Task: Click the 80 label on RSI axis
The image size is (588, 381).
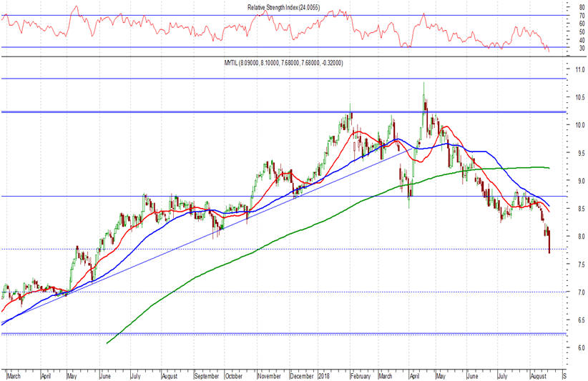Action: [x=582, y=7]
